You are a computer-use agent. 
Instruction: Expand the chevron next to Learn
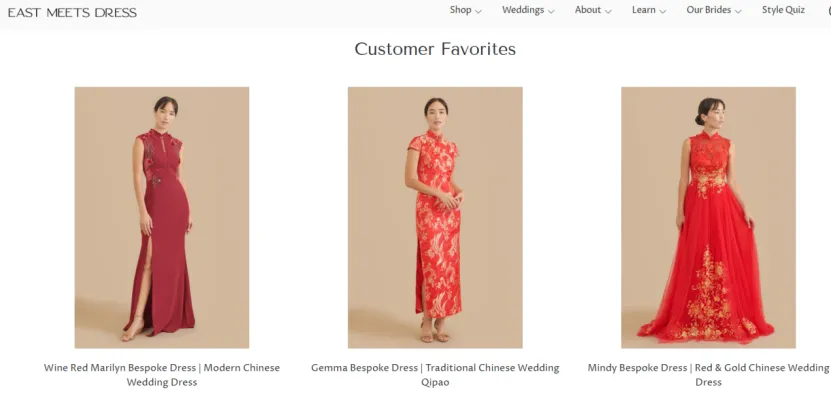[x=662, y=11]
